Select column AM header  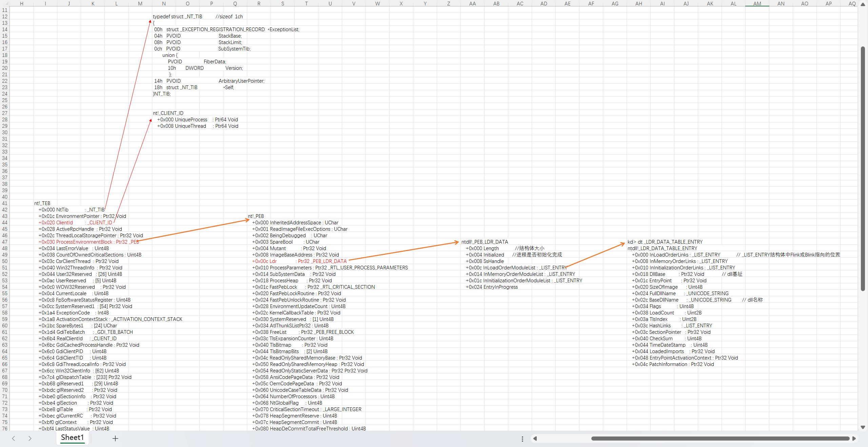point(757,3)
